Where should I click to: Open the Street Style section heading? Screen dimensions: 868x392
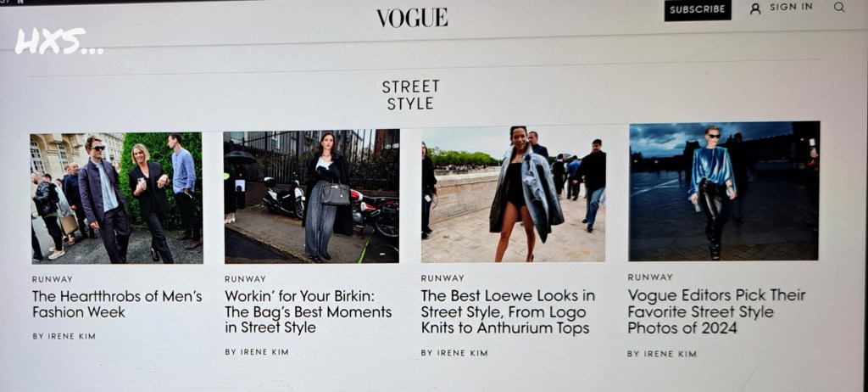coord(411,95)
